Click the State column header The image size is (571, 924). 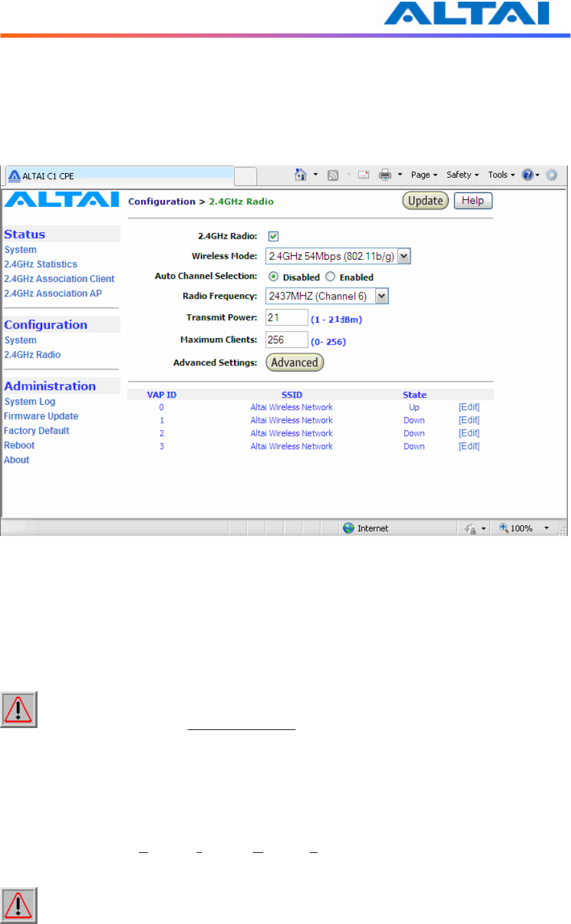(415, 394)
